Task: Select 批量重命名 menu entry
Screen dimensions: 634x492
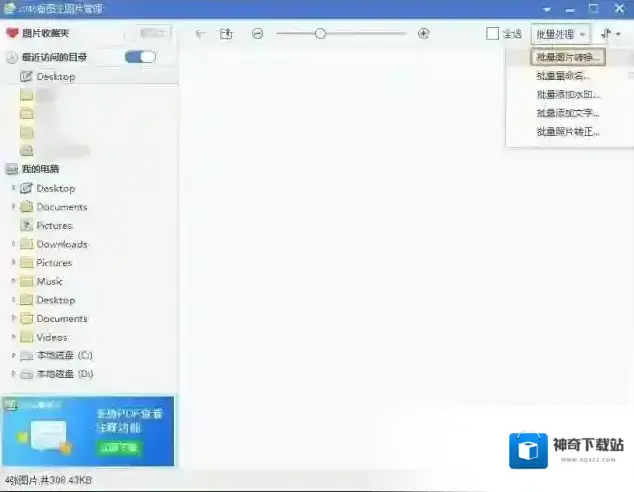Action: (x=563, y=76)
